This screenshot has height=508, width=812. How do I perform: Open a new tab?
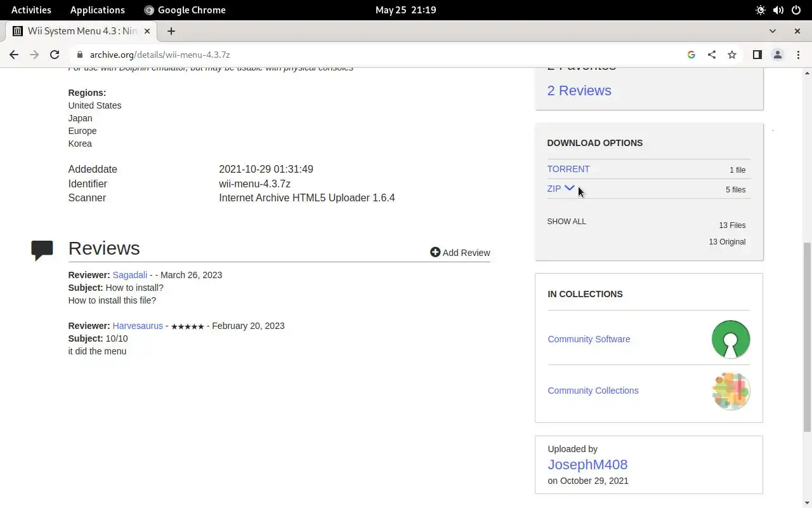coord(171,31)
